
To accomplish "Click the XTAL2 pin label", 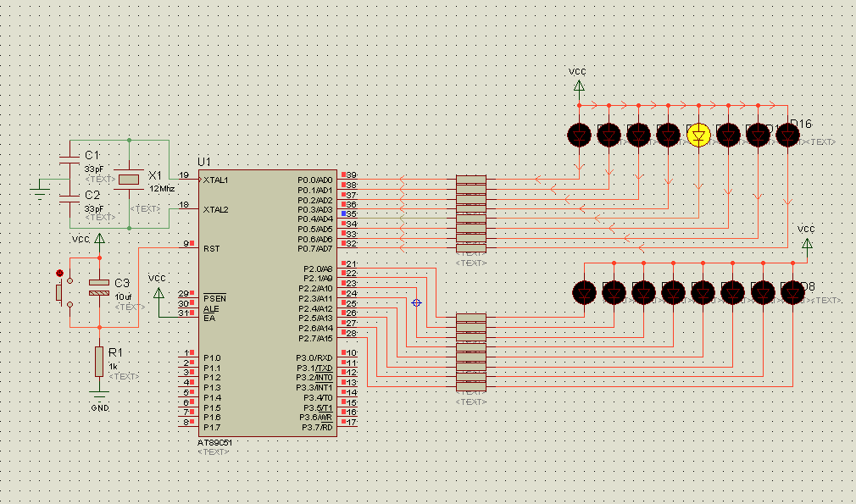I will pyautogui.click(x=215, y=209).
